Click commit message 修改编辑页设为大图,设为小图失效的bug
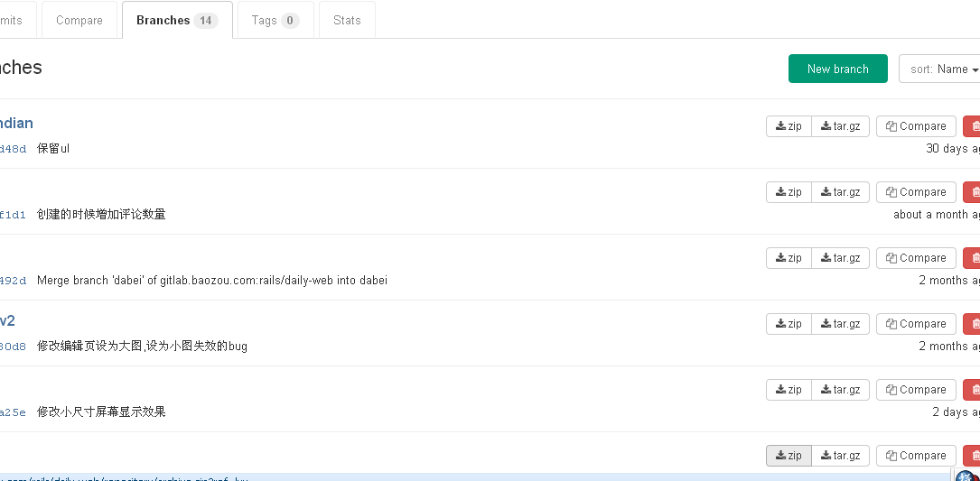 [x=142, y=346]
